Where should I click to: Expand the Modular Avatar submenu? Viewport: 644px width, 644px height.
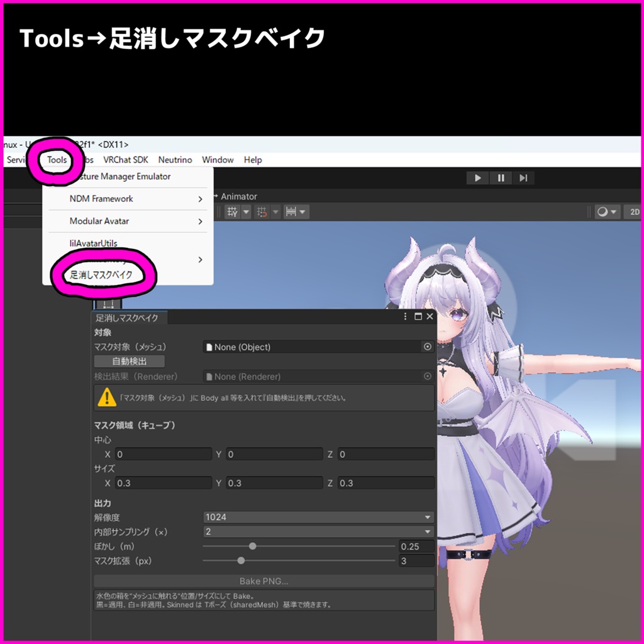point(128,221)
